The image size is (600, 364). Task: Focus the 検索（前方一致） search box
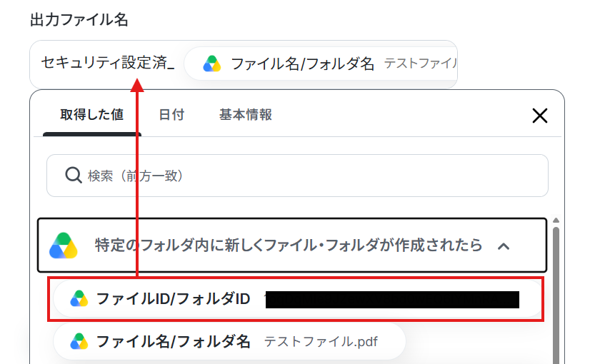pyautogui.click(x=297, y=176)
